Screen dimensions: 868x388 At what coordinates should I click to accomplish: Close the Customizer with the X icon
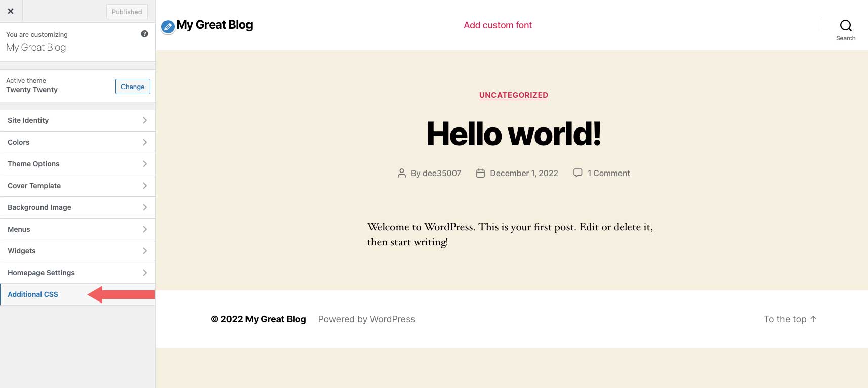11,11
